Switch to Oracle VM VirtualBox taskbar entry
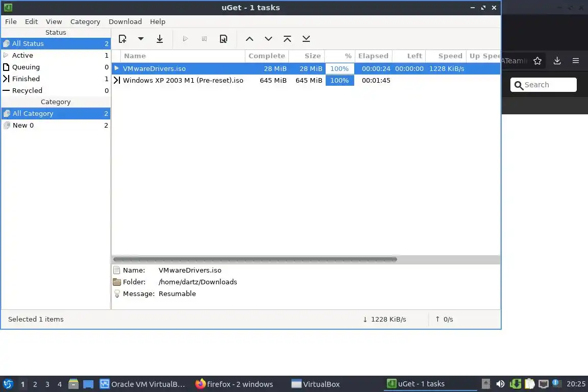Image resolution: width=588 pixels, height=392 pixels. [x=142, y=384]
